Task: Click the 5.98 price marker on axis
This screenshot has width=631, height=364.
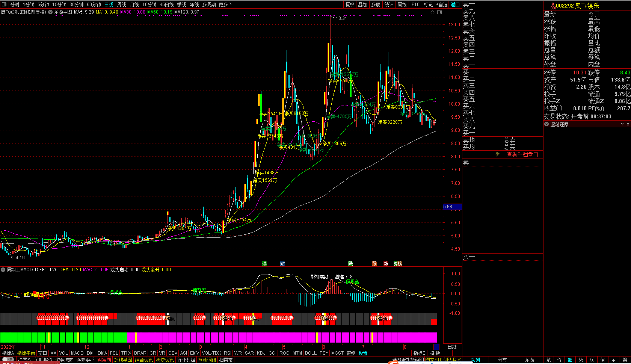Action: [452, 207]
